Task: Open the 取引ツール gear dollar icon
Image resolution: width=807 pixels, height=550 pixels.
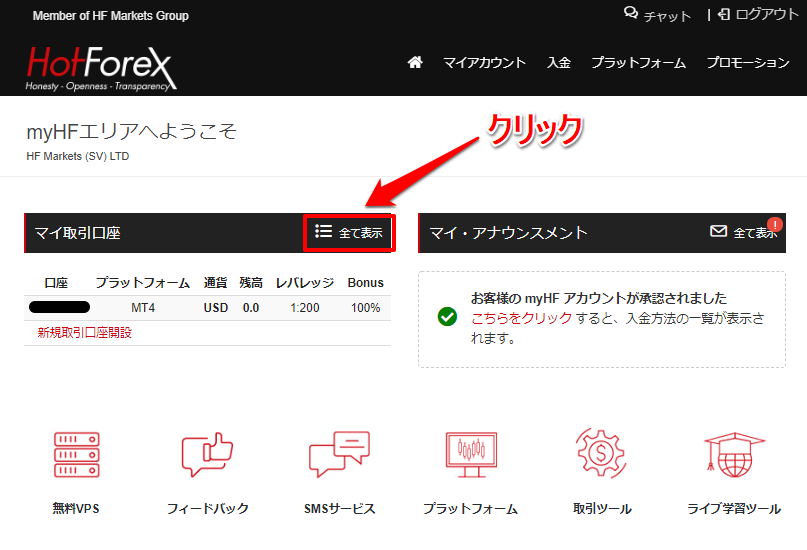Action: click(601, 453)
